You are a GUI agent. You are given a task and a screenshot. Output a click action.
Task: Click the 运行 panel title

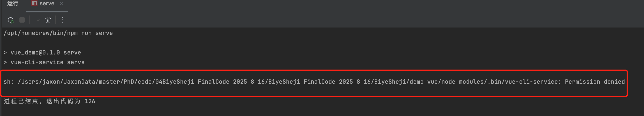coord(13,3)
